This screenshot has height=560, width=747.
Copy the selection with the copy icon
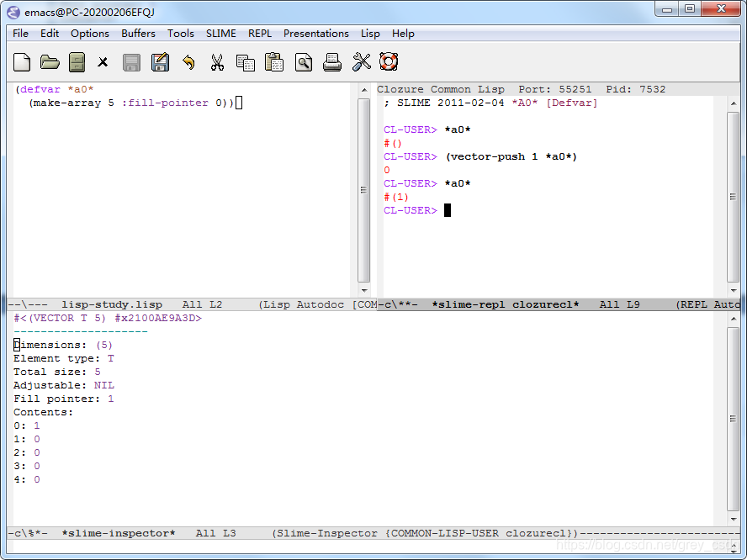(x=245, y=61)
